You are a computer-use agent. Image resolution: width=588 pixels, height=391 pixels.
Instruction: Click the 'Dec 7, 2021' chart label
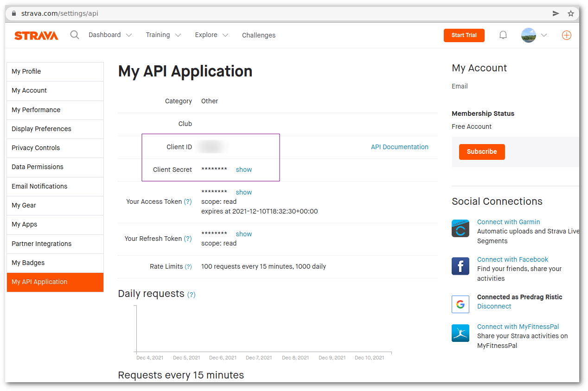pos(259,358)
